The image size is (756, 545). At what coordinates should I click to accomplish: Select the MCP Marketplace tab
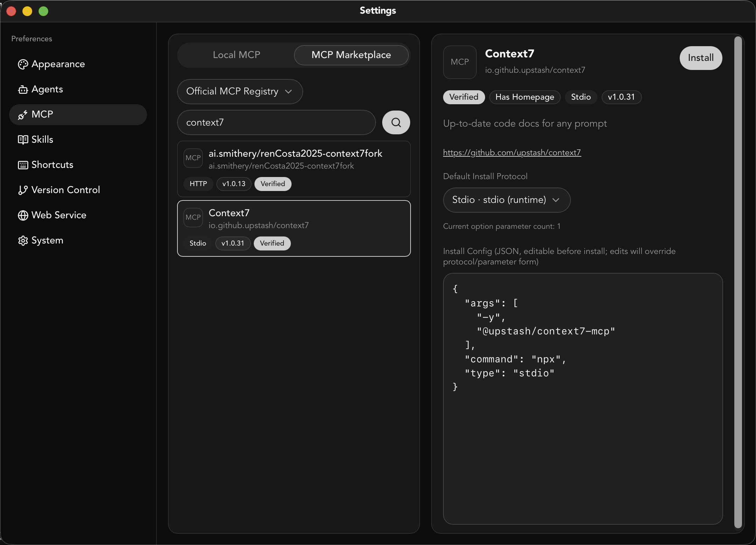(x=351, y=55)
